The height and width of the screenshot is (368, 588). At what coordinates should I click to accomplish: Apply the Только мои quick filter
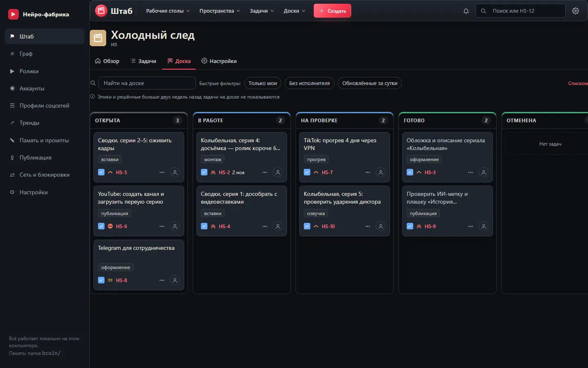(263, 83)
